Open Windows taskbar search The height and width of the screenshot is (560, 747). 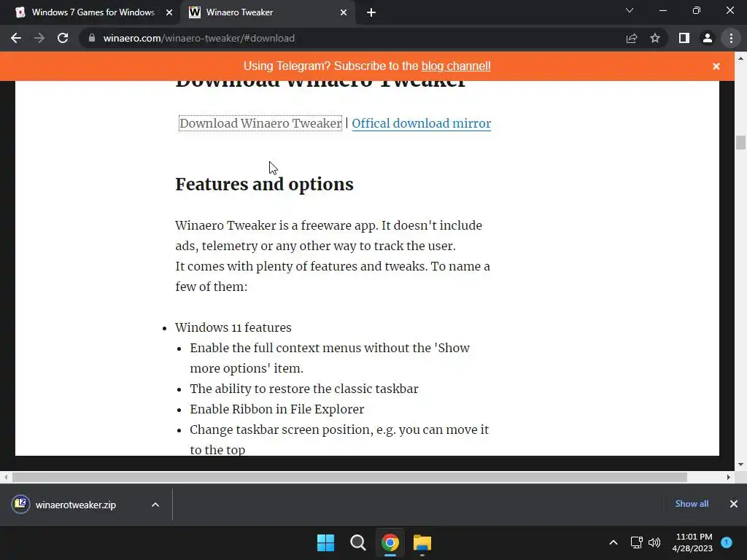[x=357, y=542]
